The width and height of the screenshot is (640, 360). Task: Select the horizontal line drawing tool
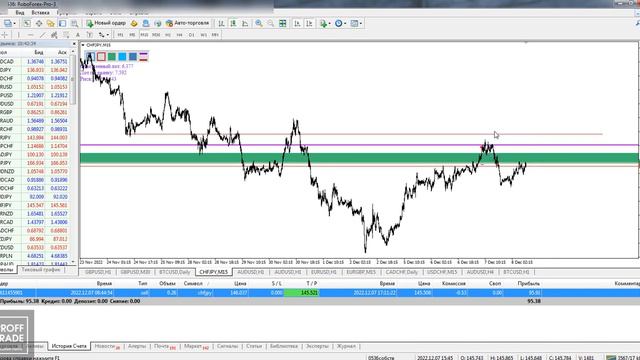coord(30,35)
